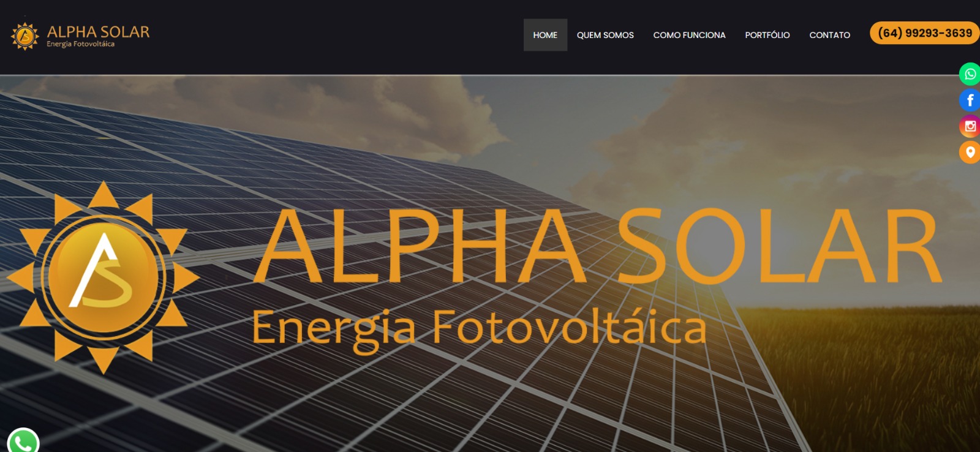Click the large sun AS emblem in the banner

click(x=103, y=277)
